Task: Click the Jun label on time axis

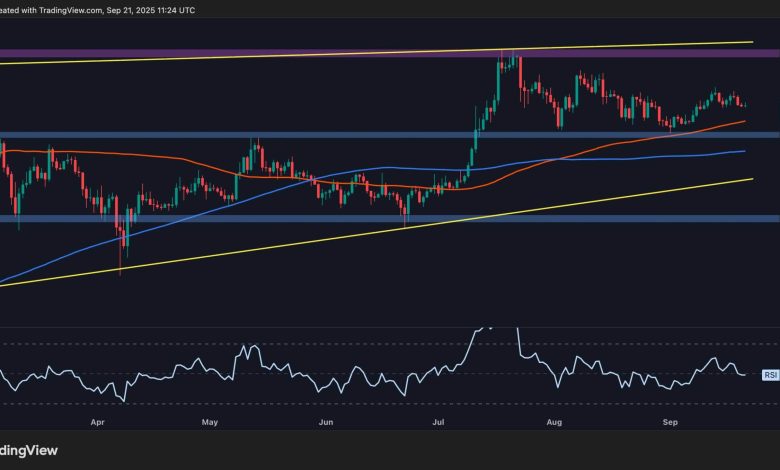Action: 326,422
